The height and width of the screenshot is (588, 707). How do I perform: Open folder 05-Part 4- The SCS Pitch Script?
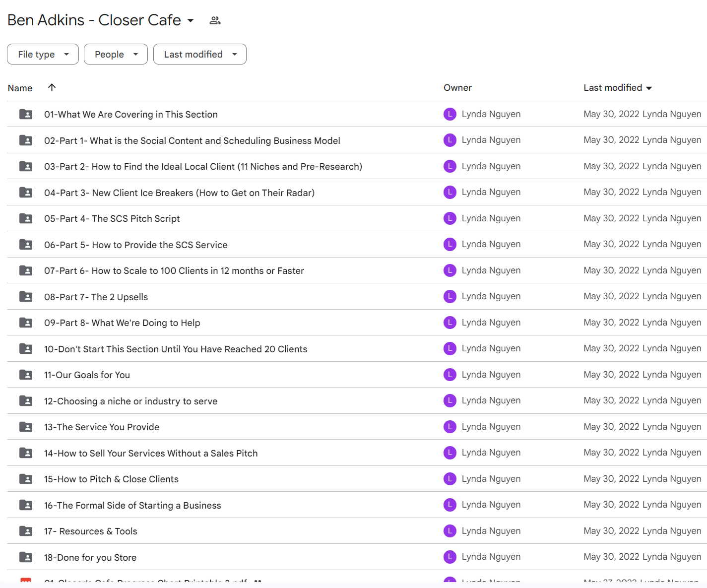pyautogui.click(x=112, y=219)
